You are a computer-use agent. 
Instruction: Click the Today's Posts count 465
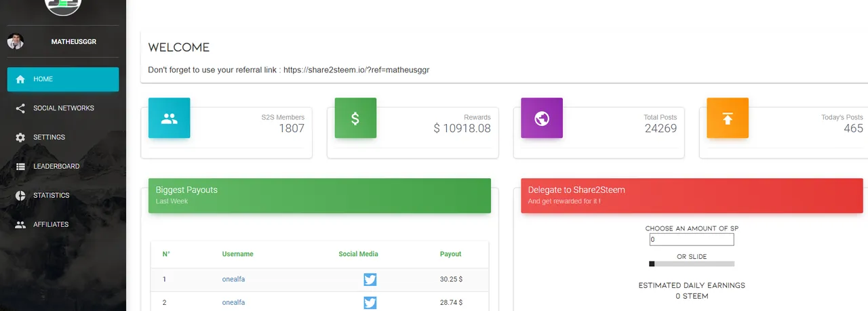point(853,129)
